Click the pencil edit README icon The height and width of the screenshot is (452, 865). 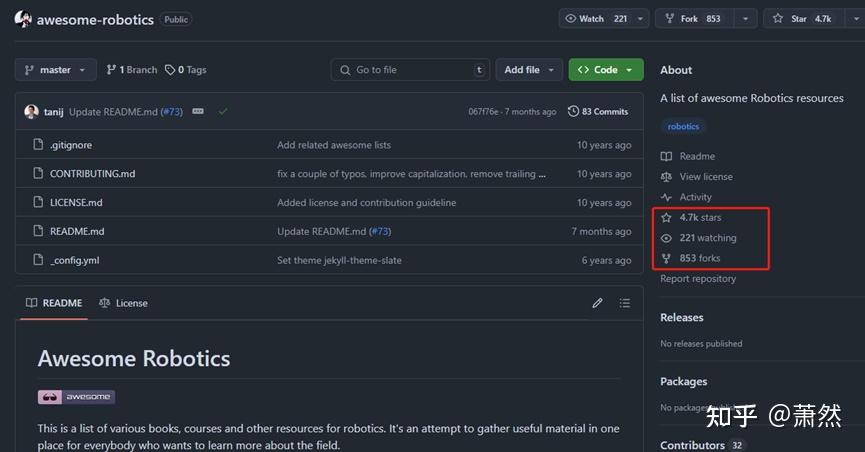tap(597, 303)
